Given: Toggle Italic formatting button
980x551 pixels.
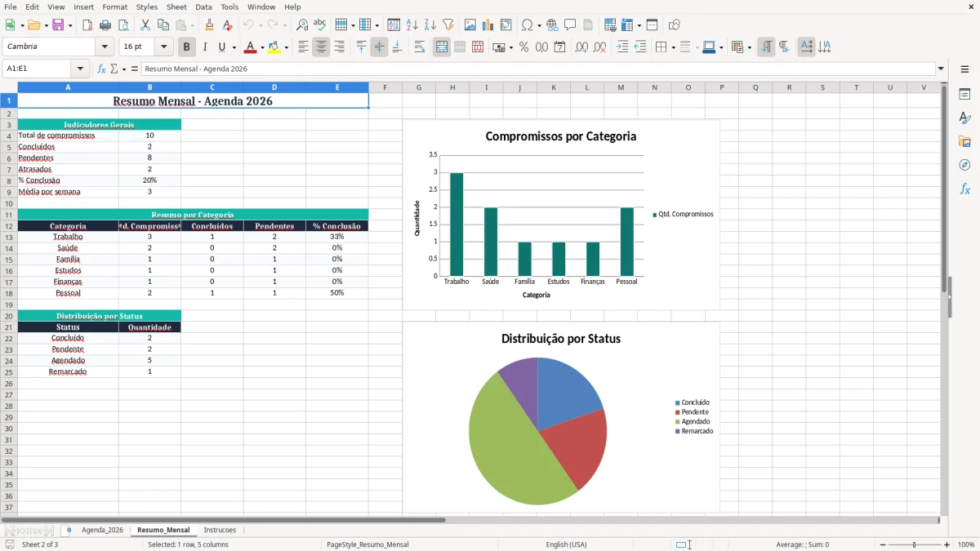Looking at the screenshot, I should coord(205,47).
